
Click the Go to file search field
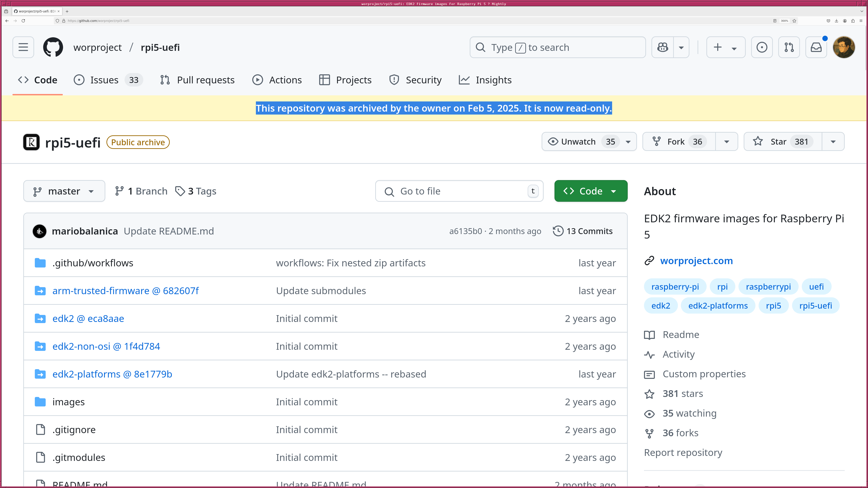(x=459, y=191)
